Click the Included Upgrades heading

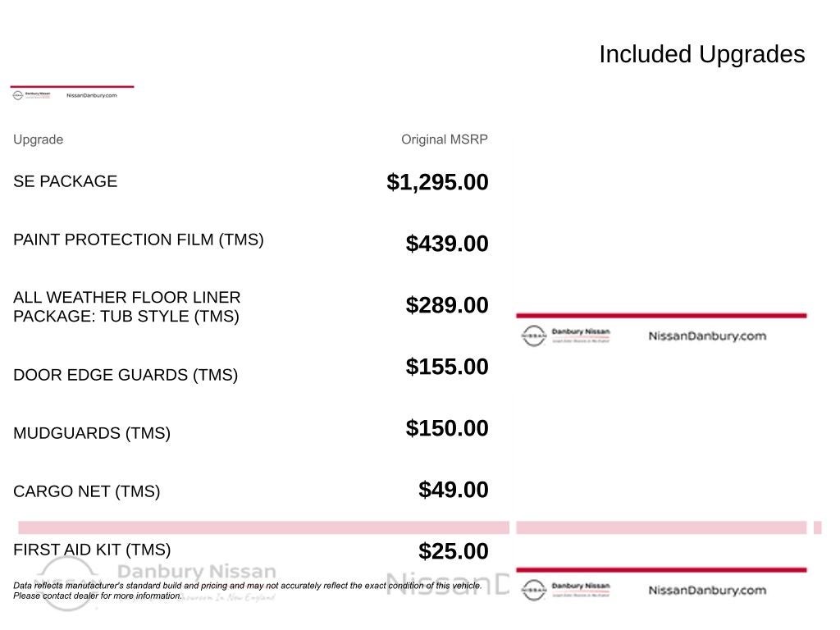701,54
